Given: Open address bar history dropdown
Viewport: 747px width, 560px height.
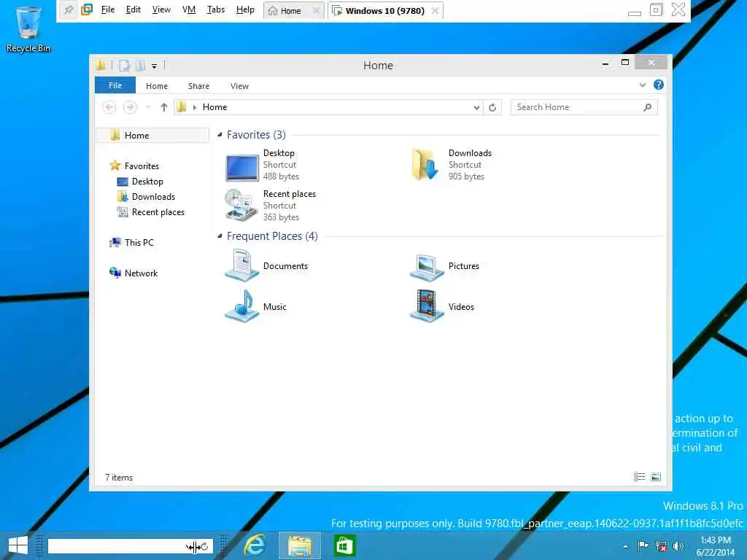Looking at the screenshot, I should point(476,108).
